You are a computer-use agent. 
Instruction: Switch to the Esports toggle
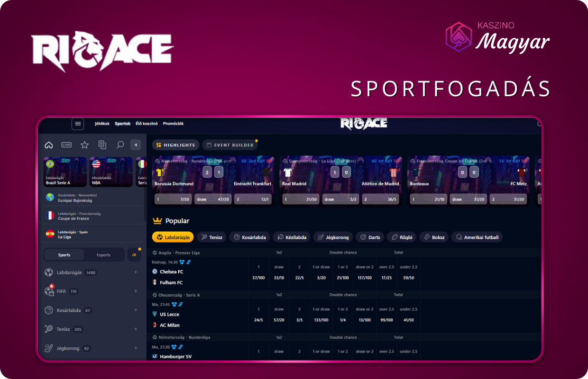coord(103,255)
